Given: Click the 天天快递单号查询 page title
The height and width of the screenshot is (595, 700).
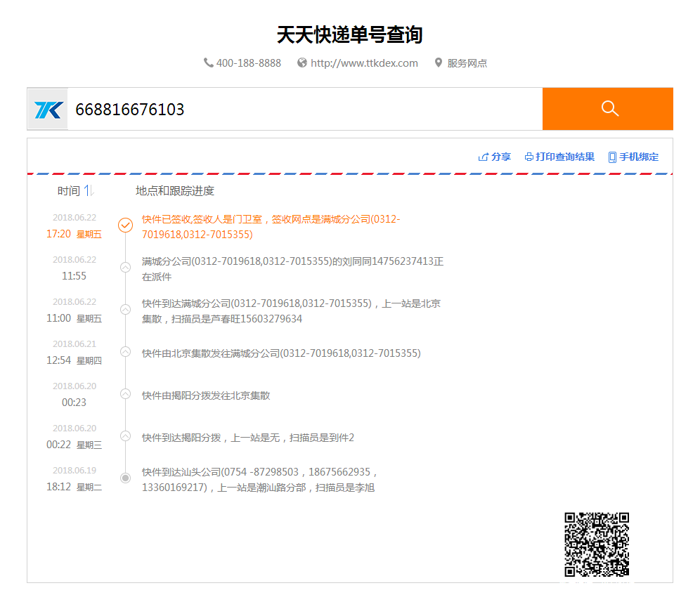Looking at the screenshot, I should tap(350, 35).
